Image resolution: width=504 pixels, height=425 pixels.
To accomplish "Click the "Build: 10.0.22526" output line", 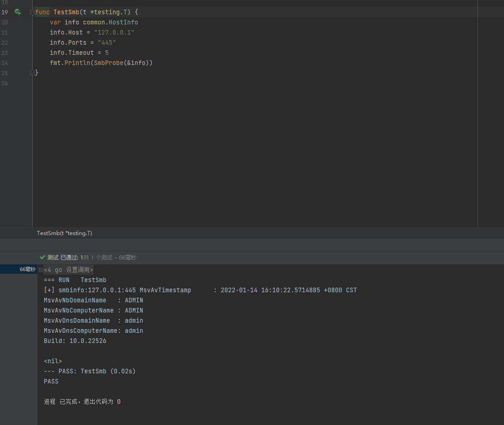I will pyautogui.click(x=75, y=341).
